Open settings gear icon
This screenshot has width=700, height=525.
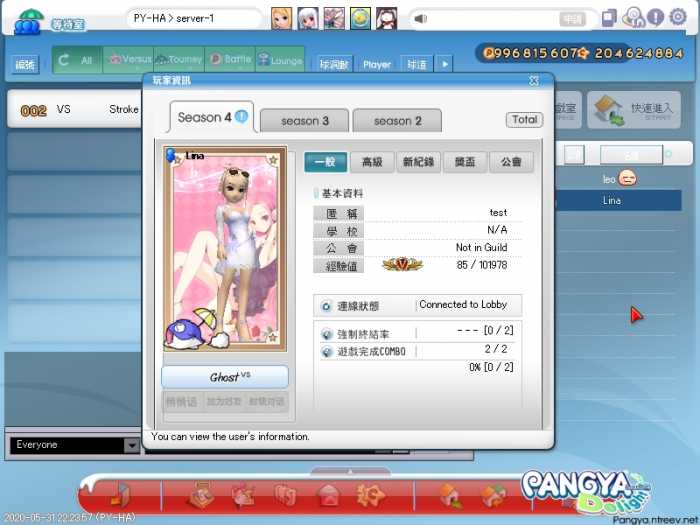point(678,17)
